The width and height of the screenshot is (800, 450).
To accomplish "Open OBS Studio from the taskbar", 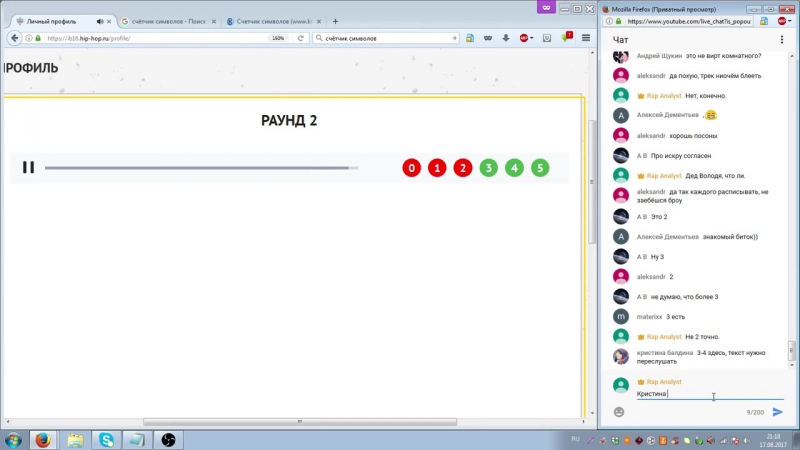I will pos(169,439).
